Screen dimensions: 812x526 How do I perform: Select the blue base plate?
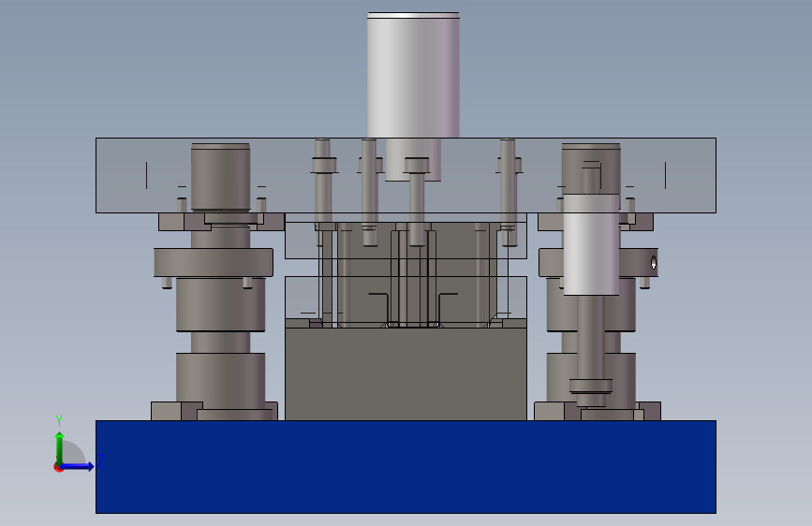[406, 467]
